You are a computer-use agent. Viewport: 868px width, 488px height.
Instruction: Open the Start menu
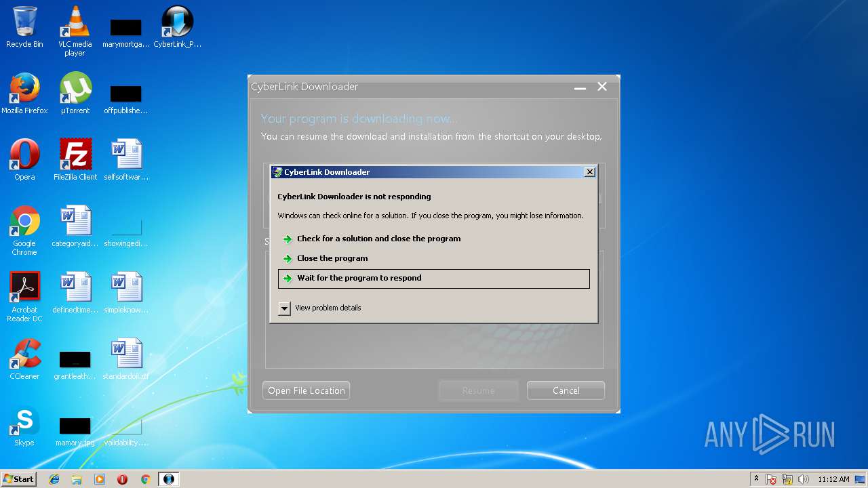pyautogui.click(x=19, y=479)
